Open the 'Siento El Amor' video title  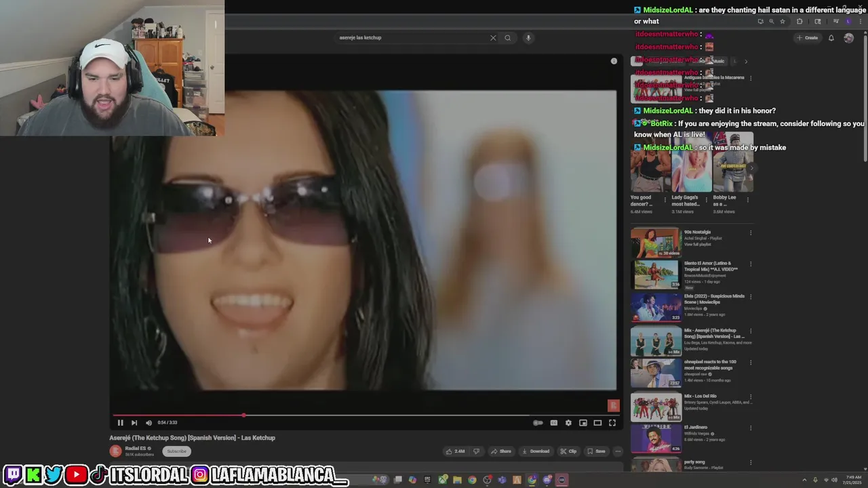710,266
